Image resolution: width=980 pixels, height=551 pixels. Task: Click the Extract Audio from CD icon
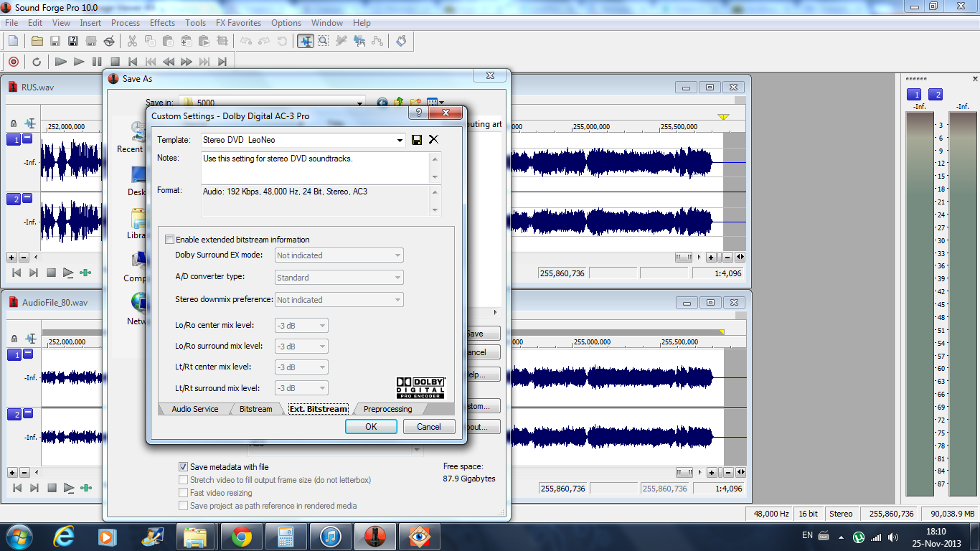tap(109, 41)
